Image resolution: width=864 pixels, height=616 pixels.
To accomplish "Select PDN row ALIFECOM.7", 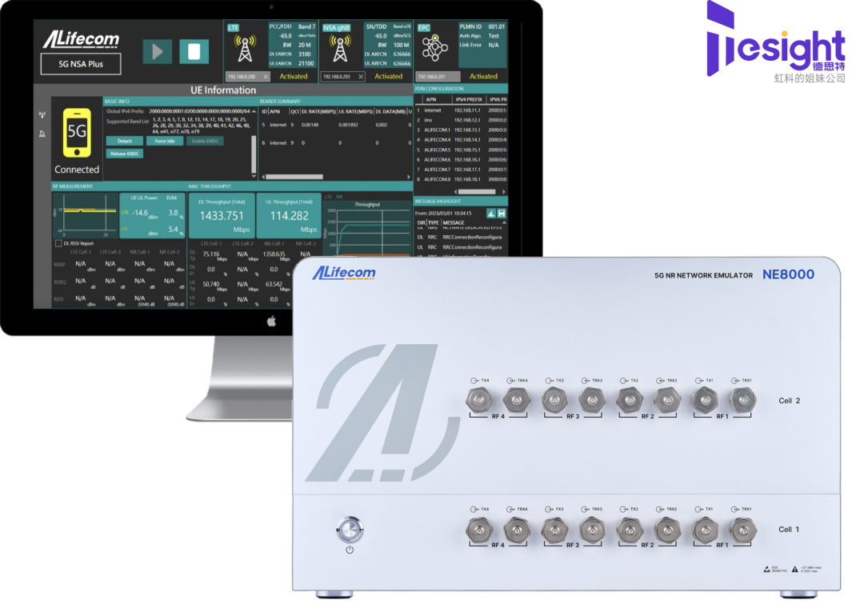I will 462,170.
